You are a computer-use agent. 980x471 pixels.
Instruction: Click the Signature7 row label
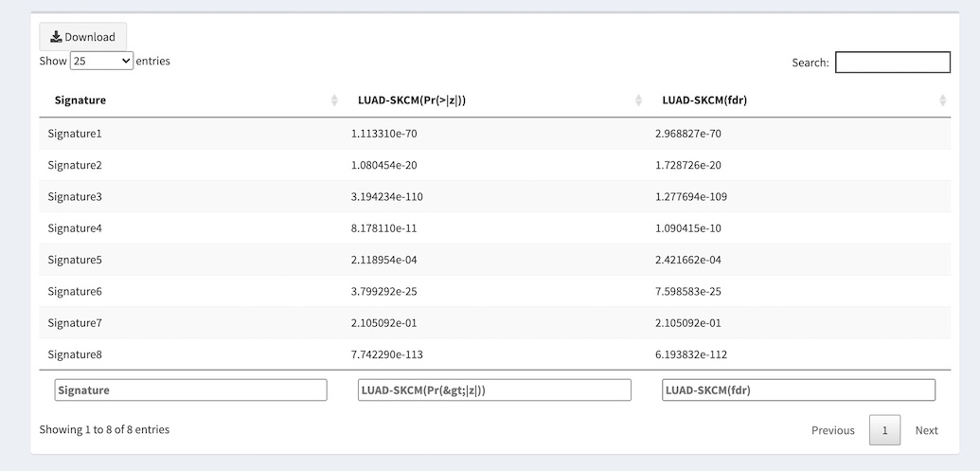pos(75,323)
